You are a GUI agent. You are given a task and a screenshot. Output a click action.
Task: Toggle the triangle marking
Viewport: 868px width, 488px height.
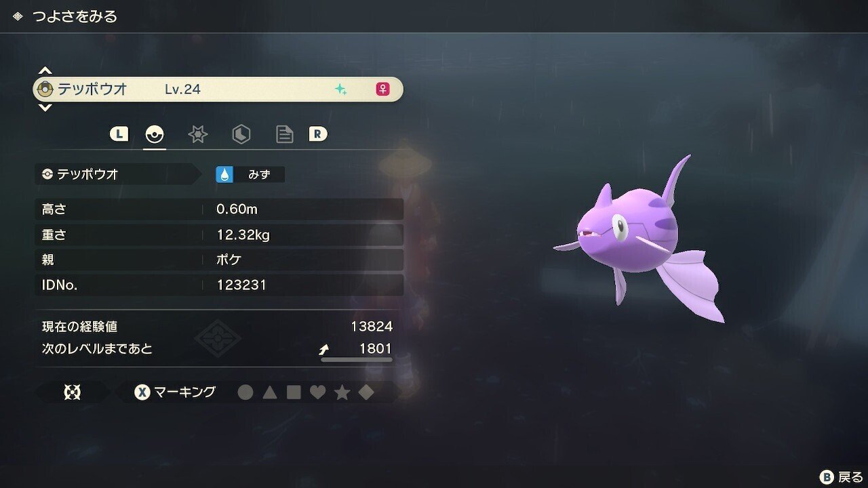click(269, 392)
